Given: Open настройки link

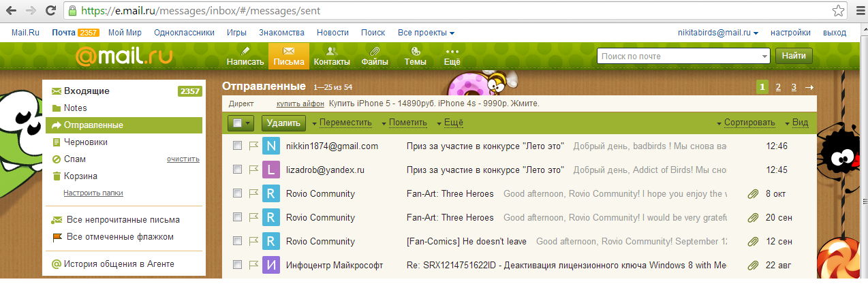Looking at the screenshot, I should pos(790,32).
